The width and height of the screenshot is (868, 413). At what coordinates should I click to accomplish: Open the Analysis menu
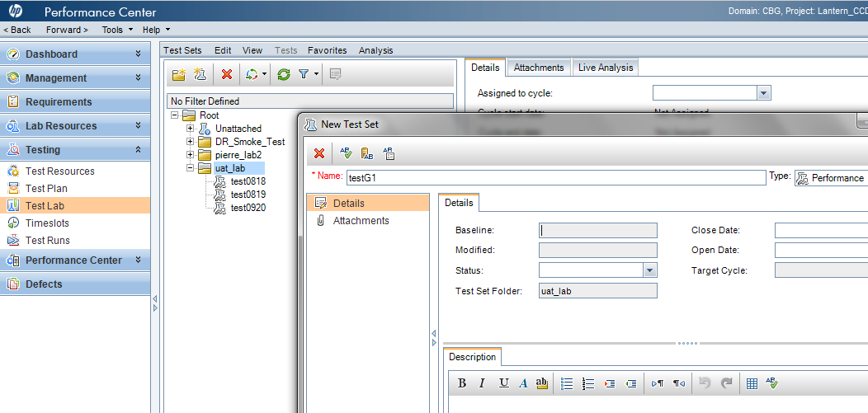point(376,50)
